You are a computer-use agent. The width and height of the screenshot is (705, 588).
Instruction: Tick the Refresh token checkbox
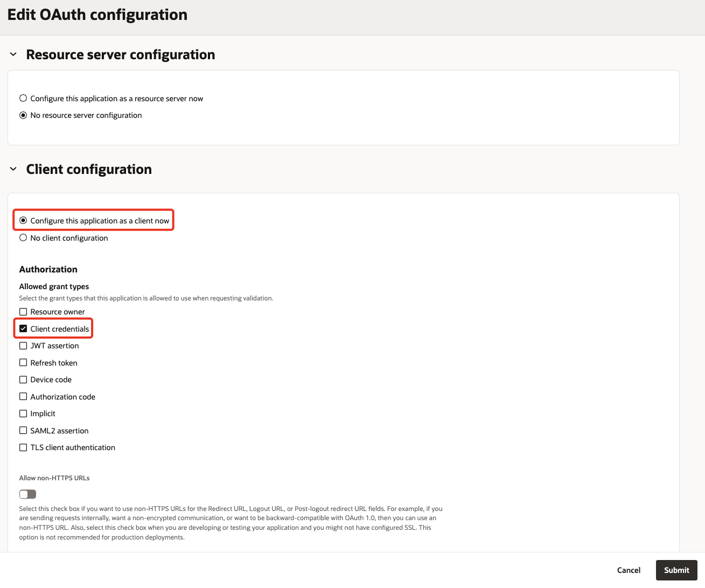pyautogui.click(x=23, y=363)
